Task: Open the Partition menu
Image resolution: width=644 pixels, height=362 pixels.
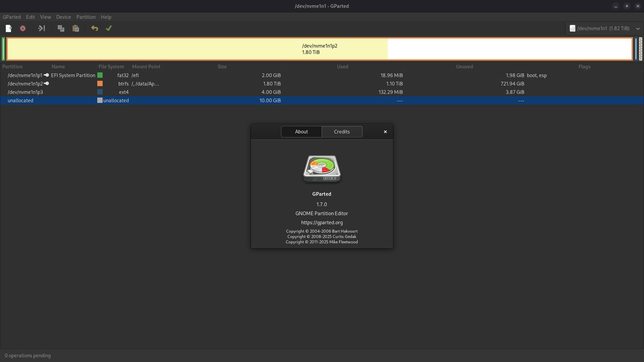Action: pyautogui.click(x=86, y=17)
